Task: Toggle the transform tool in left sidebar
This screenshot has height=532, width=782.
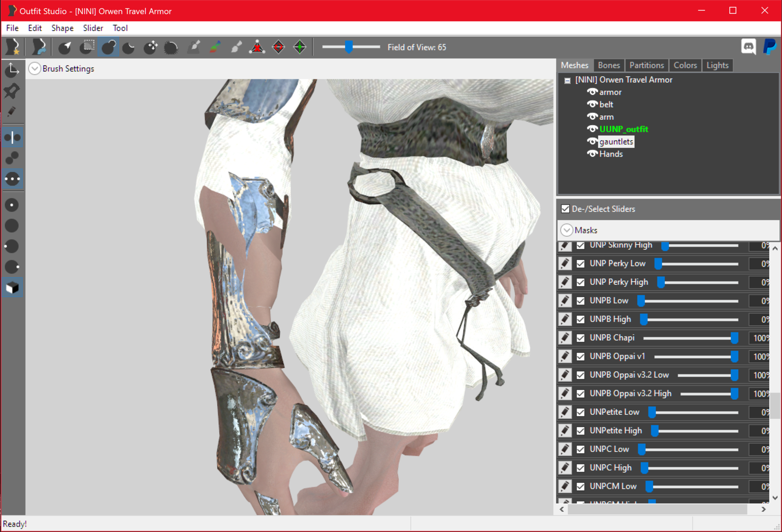Action: pyautogui.click(x=12, y=70)
